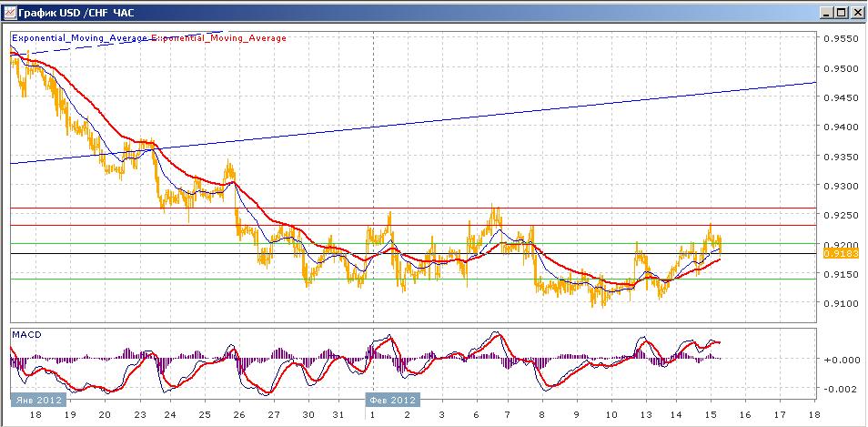
Task: Click date label 6 on time axis
Action: [476, 415]
